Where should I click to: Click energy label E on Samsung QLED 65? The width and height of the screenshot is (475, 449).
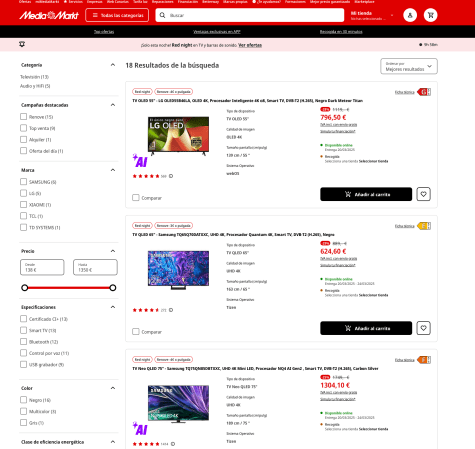point(424,226)
